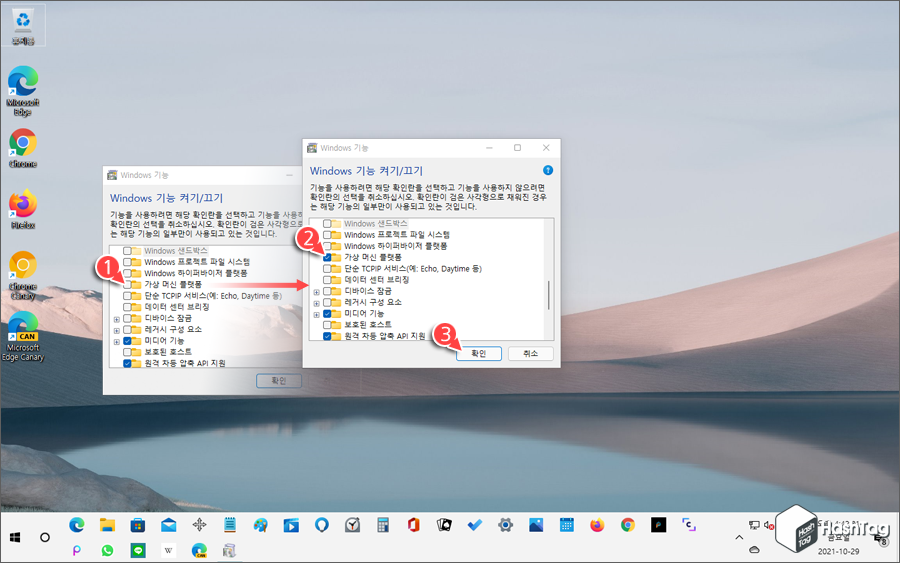Uncheck 미디어 기능 in front dialog
900x563 pixels.
327,313
